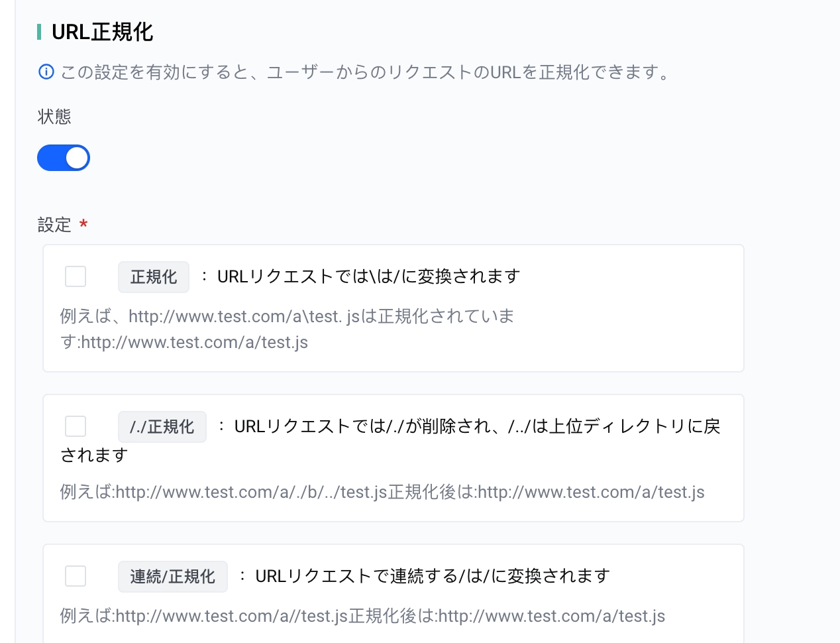Click the a\test.js example text
The width and height of the screenshot is (840, 643).
pyautogui.click(x=287, y=329)
